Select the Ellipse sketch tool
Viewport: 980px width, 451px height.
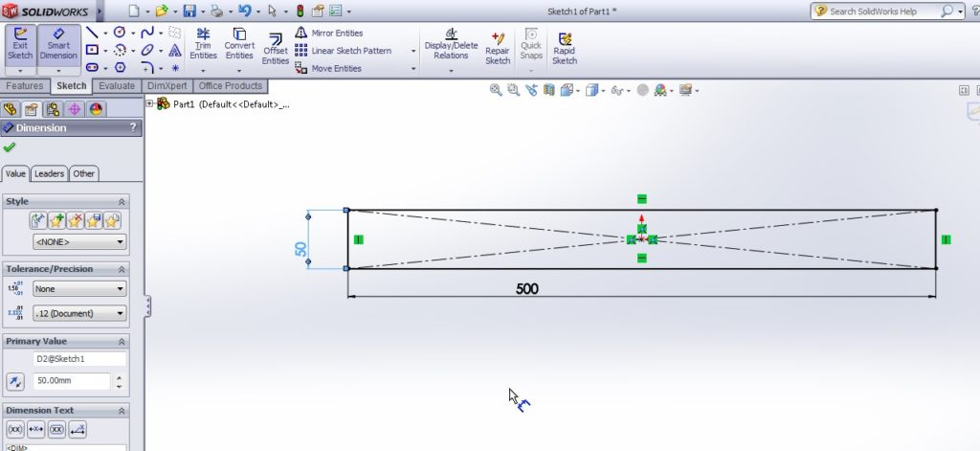(147, 50)
